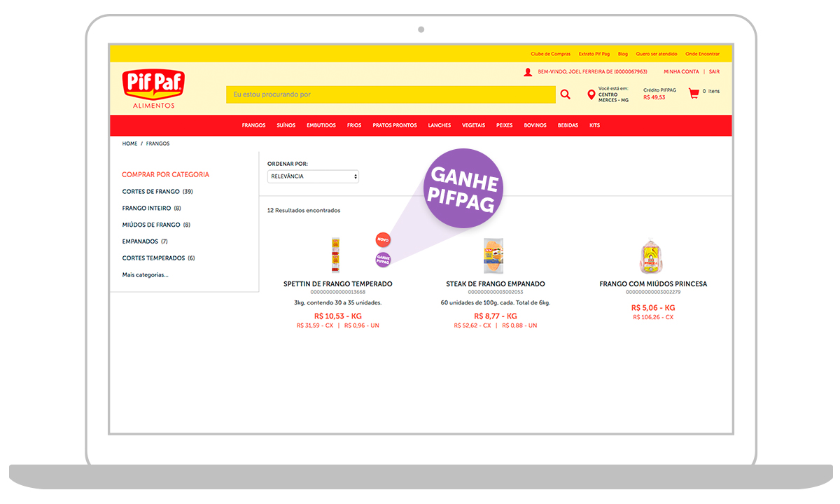Select Empanados category
This screenshot has height=504, width=840.
point(145,241)
